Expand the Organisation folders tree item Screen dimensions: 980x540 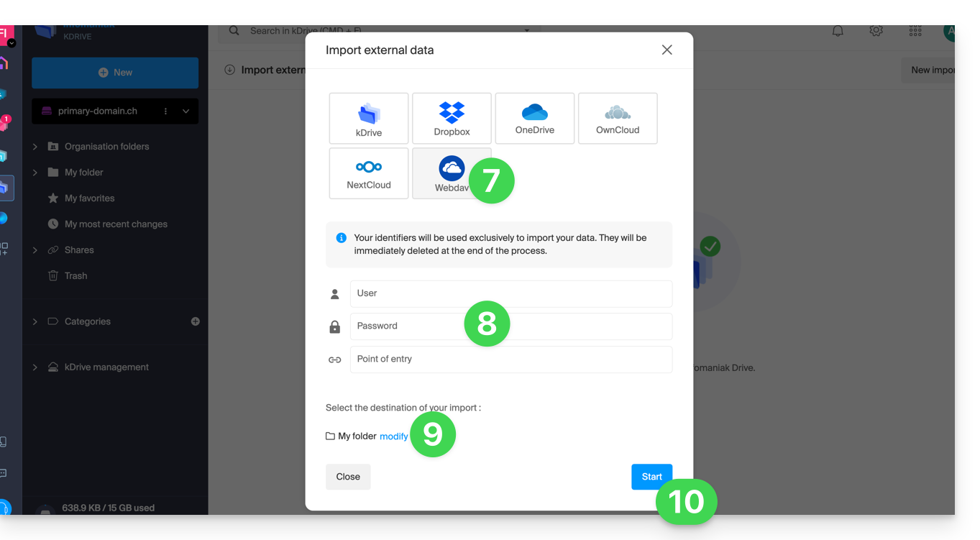click(x=35, y=147)
